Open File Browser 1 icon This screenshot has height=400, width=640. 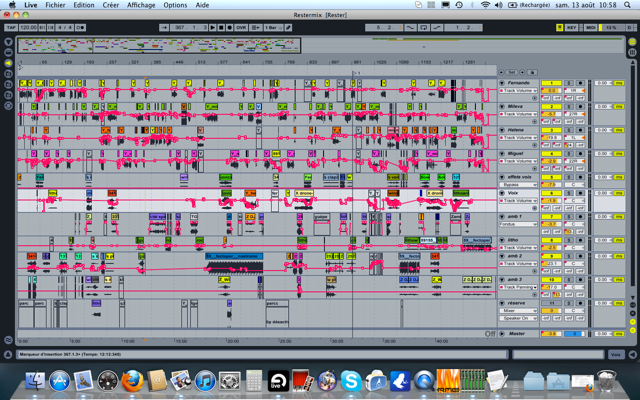point(8,73)
